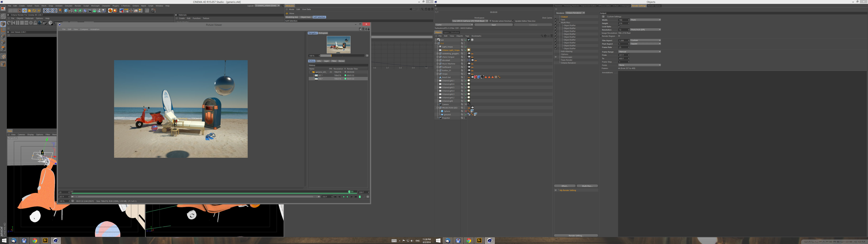Click the Rotate tool icon
This screenshot has width=868, height=244.
point(34,11)
